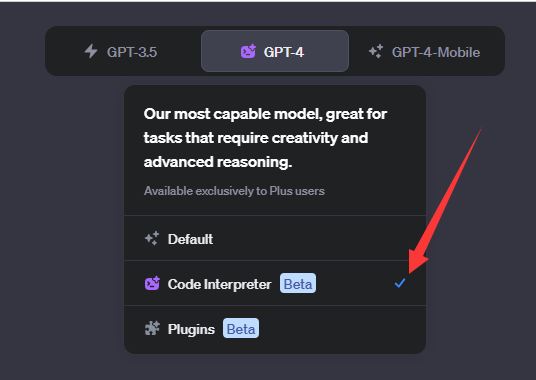This screenshot has width=536, height=380.
Task: Click the GPT-4 text label
Action: (283, 52)
